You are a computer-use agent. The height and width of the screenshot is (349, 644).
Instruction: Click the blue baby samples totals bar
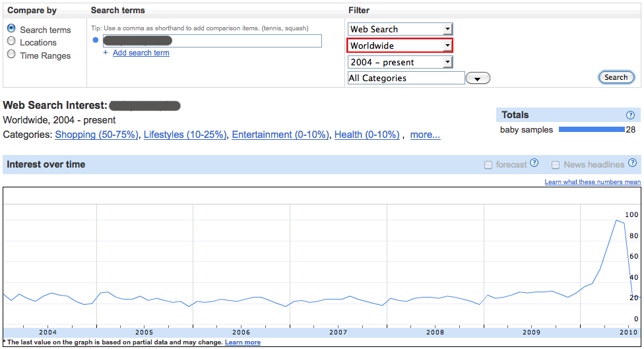point(591,130)
